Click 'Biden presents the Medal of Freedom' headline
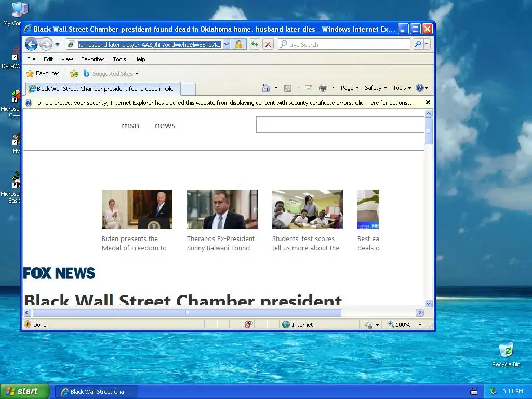The height and width of the screenshot is (399, 532). pyautogui.click(x=134, y=243)
